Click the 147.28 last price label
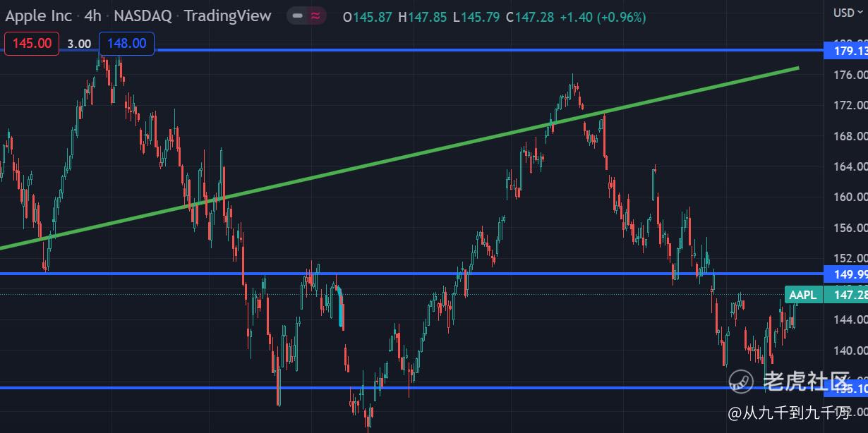 point(846,295)
